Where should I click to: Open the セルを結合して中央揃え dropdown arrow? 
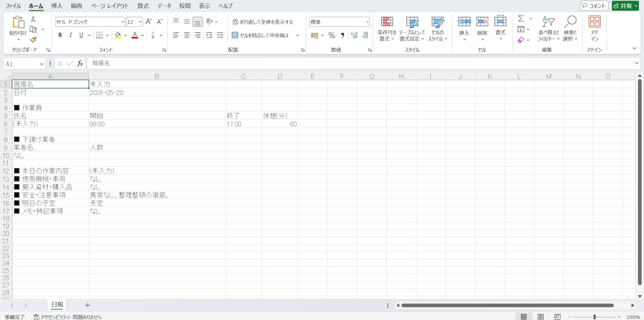click(298, 35)
